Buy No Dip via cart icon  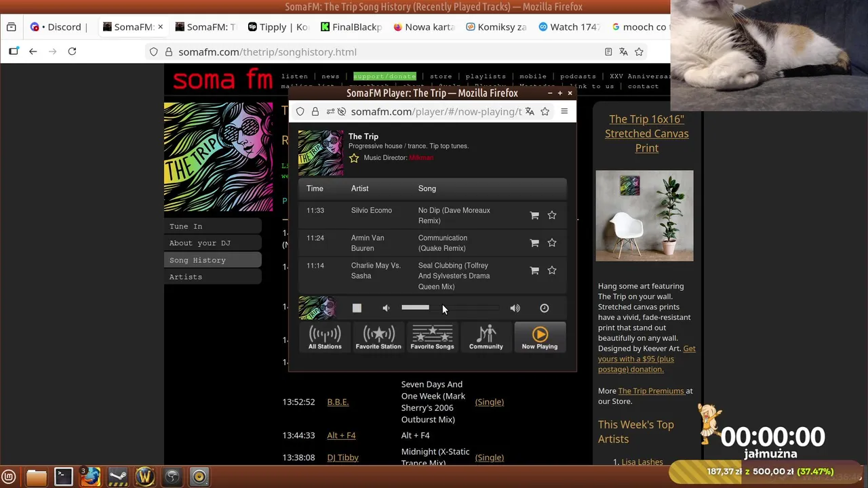tap(534, 216)
